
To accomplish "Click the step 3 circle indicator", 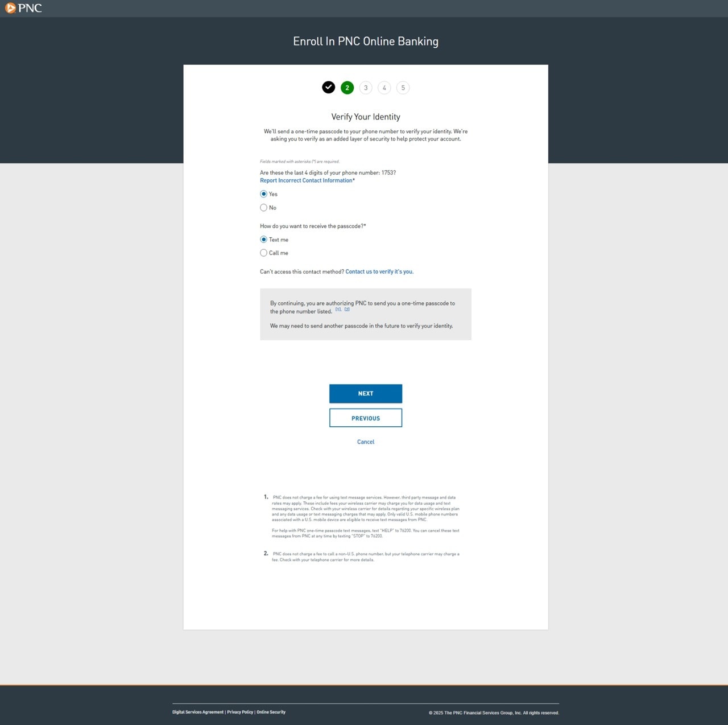I will pos(366,88).
